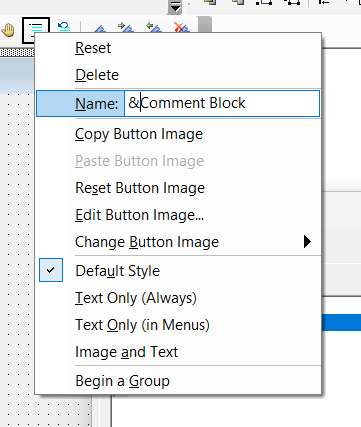Select the greyed-out Paste Button Image entry
The image size is (361, 427).
178,161
